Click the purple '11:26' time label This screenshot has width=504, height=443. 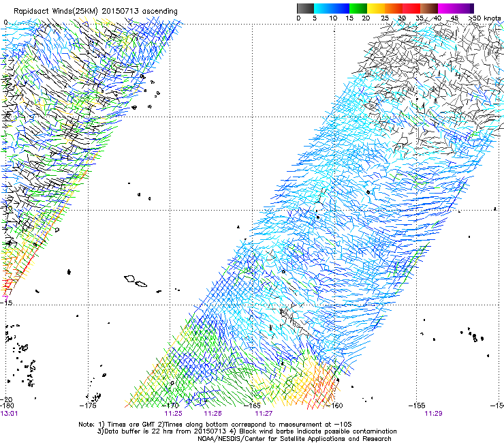(212, 414)
